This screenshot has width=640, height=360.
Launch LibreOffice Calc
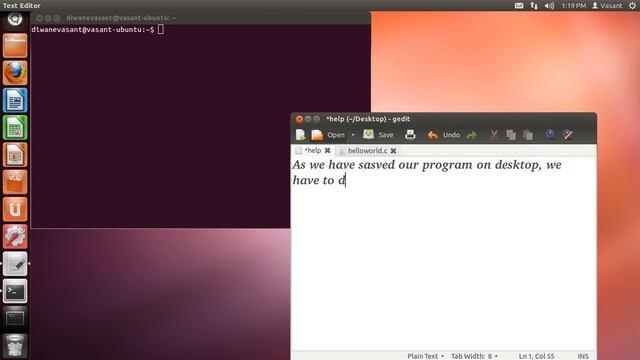click(x=15, y=127)
